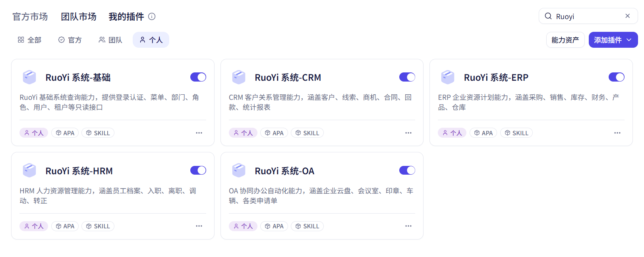Viewport: 644px width, 257px height.
Task: Filter plugins by 官方
Action: [x=70, y=40]
